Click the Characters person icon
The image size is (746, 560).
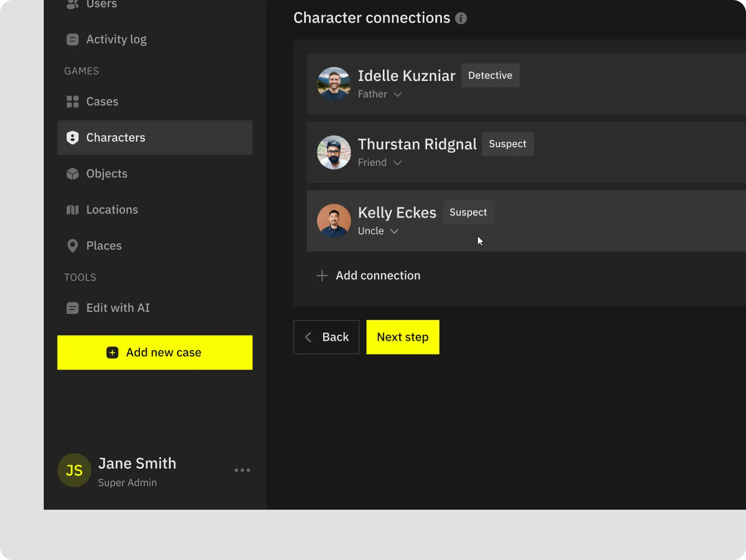coord(72,137)
